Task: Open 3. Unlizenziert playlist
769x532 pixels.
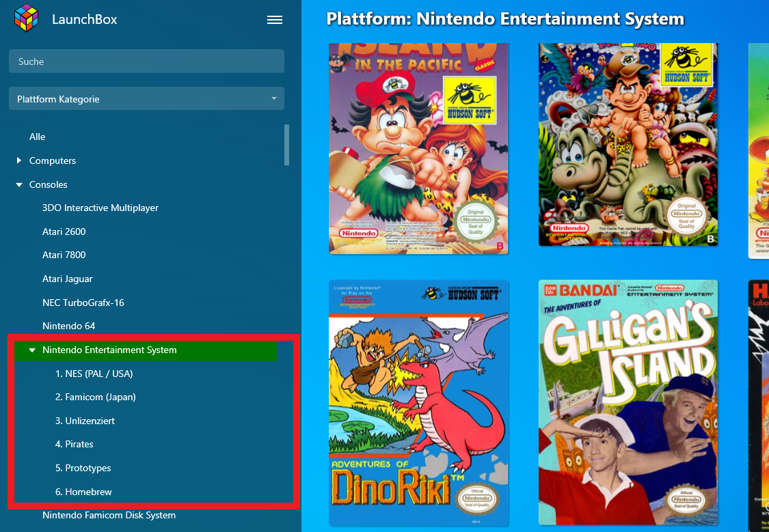Action: [x=85, y=421]
